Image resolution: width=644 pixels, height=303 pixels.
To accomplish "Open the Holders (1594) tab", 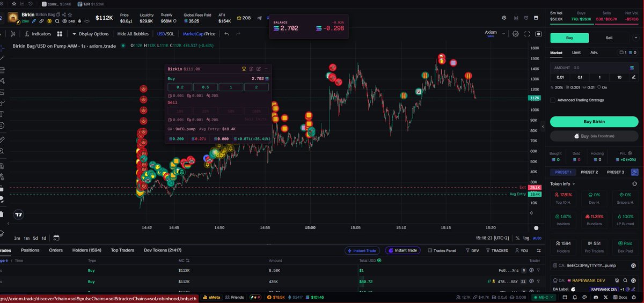I will coord(87,250).
